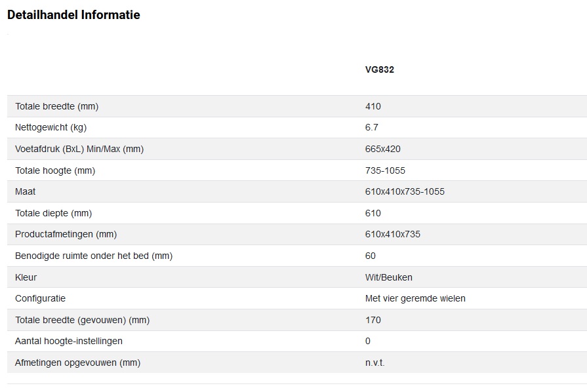Select the Nettogewicht value 6.7
Screen dimensions: 587x392
click(371, 128)
